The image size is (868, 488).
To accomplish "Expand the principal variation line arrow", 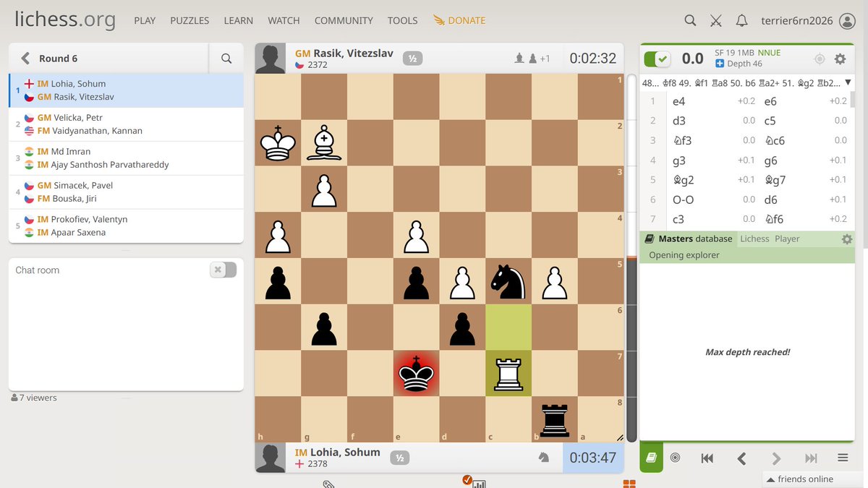I will [848, 83].
